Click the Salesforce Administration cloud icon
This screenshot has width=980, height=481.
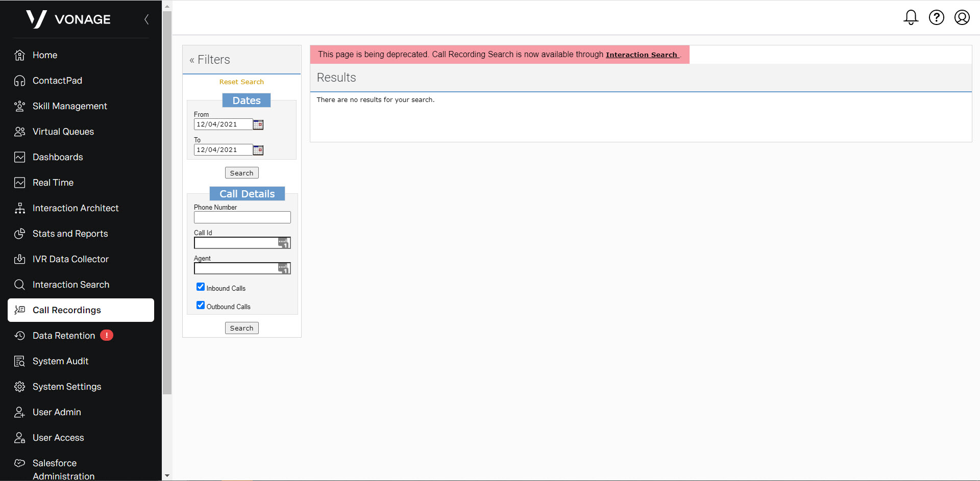[19, 463]
